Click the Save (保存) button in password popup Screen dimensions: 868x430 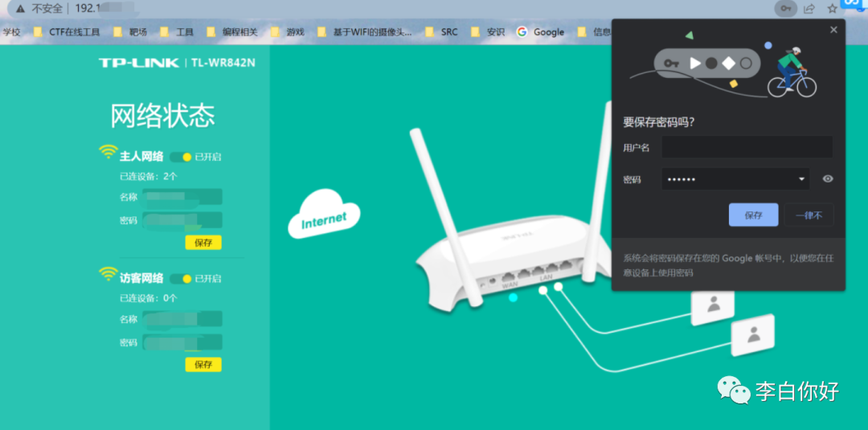click(753, 215)
